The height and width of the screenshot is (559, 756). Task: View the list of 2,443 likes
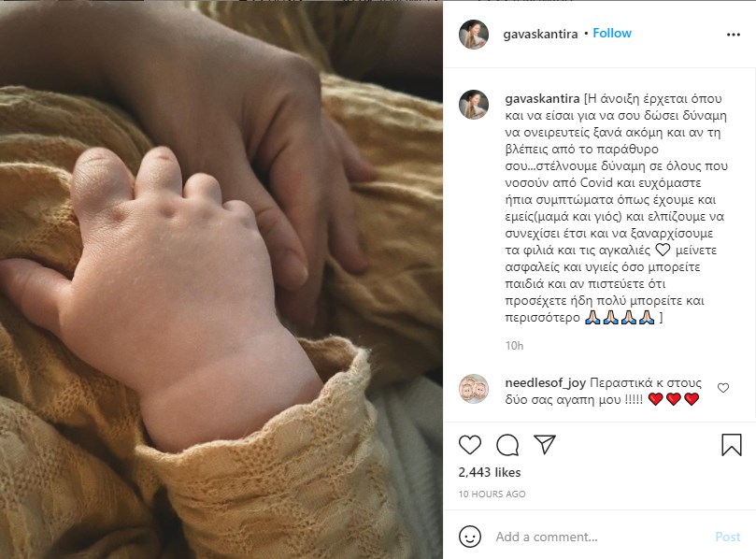pos(490,473)
